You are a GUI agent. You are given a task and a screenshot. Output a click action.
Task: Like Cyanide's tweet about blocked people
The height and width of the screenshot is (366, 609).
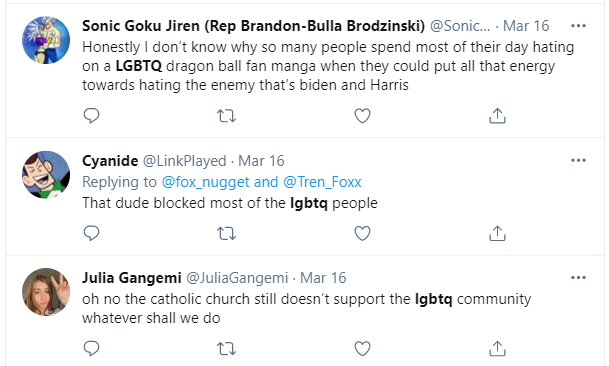[x=362, y=234]
